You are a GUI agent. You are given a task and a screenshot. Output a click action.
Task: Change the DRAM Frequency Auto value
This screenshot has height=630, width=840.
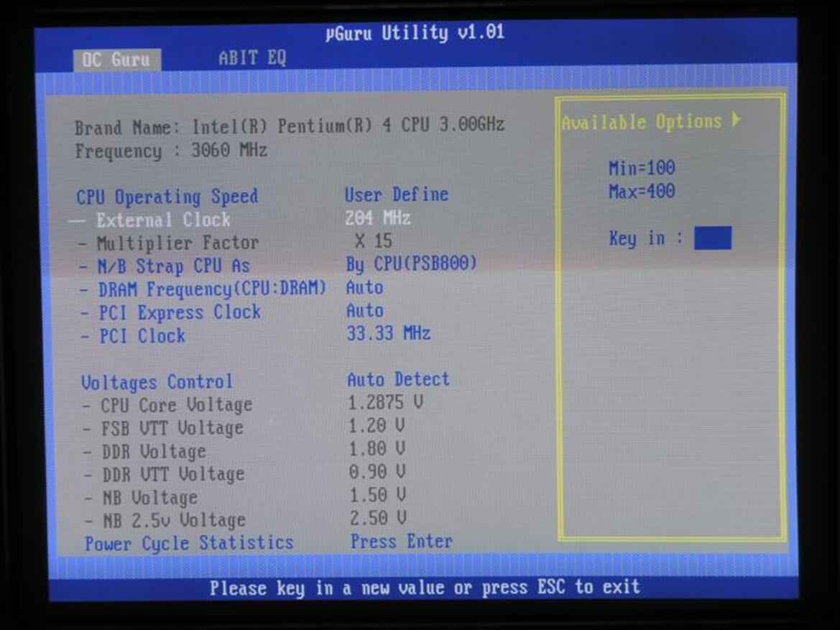click(365, 287)
